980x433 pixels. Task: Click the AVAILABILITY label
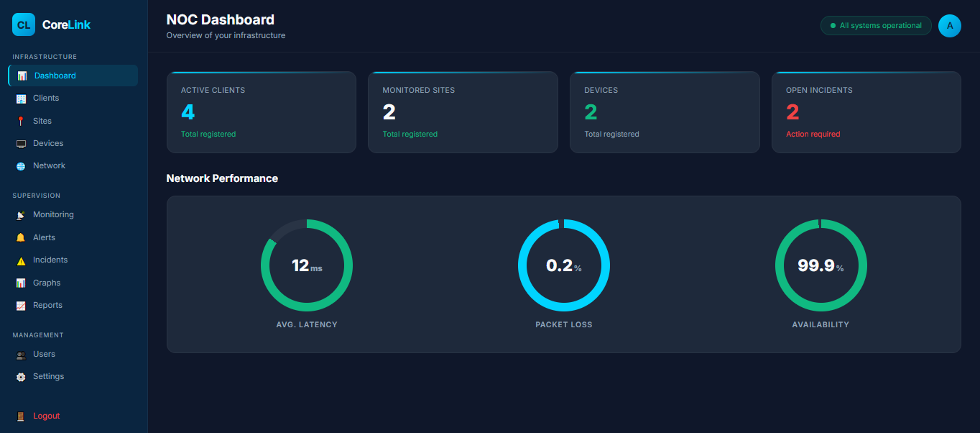pyautogui.click(x=820, y=325)
